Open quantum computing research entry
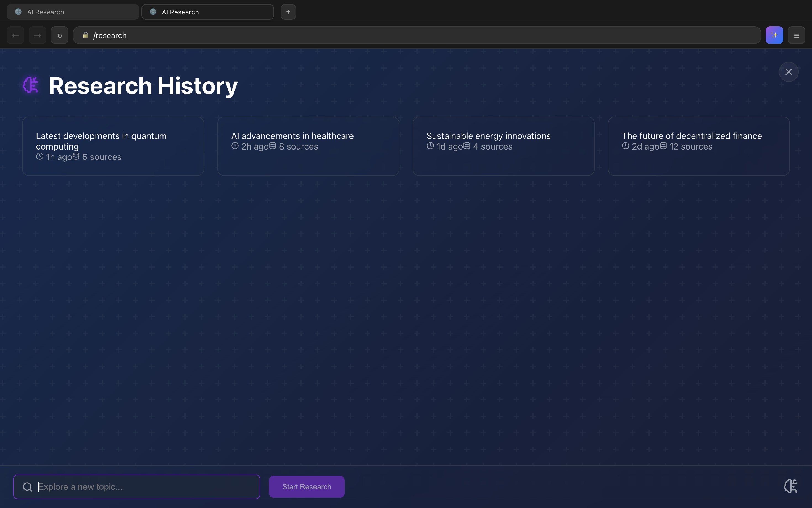812x508 pixels. click(113, 146)
